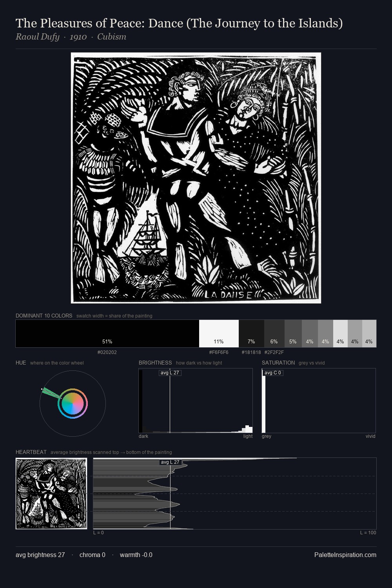Open the main woodcut painting image
Viewport: 392px width, 588px height.
196,178
